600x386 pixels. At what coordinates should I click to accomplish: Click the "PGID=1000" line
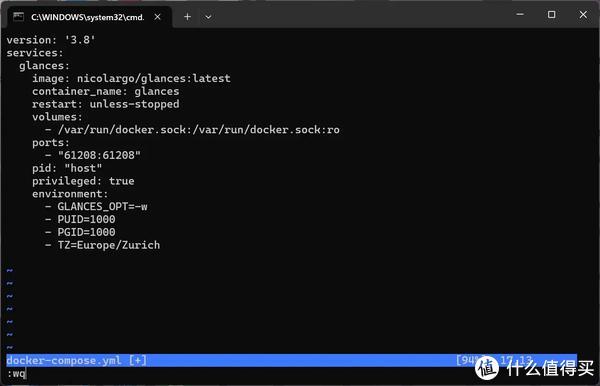pyautogui.click(x=80, y=232)
